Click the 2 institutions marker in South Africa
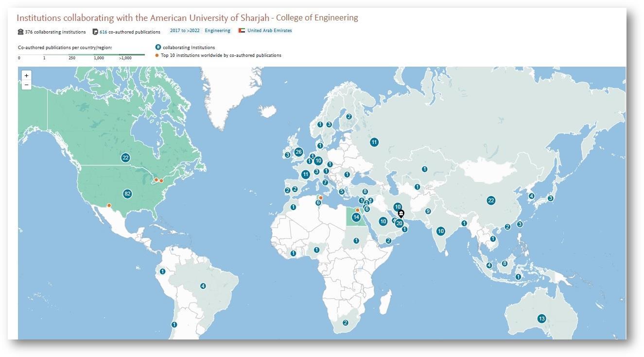Viewport: 644px width, 357px height. point(346,322)
